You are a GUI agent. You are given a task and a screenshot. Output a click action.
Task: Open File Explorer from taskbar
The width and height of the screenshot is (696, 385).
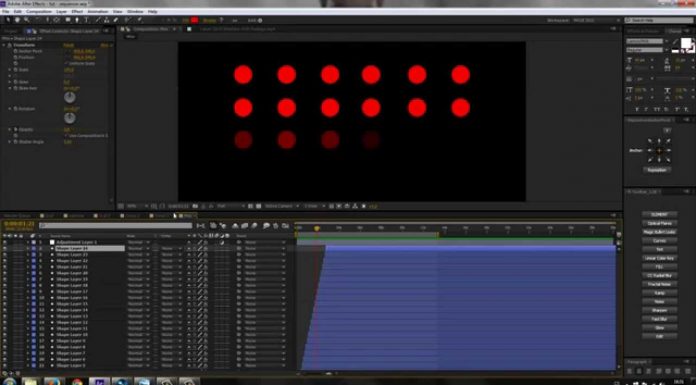tap(30, 381)
